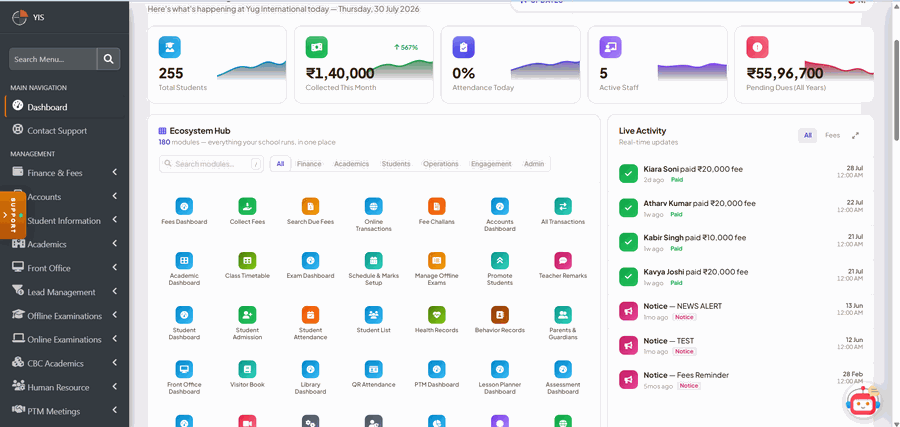Image resolution: width=900 pixels, height=427 pixels.
Task: Open the Visitor Book module icon
Action: [247, 369]
